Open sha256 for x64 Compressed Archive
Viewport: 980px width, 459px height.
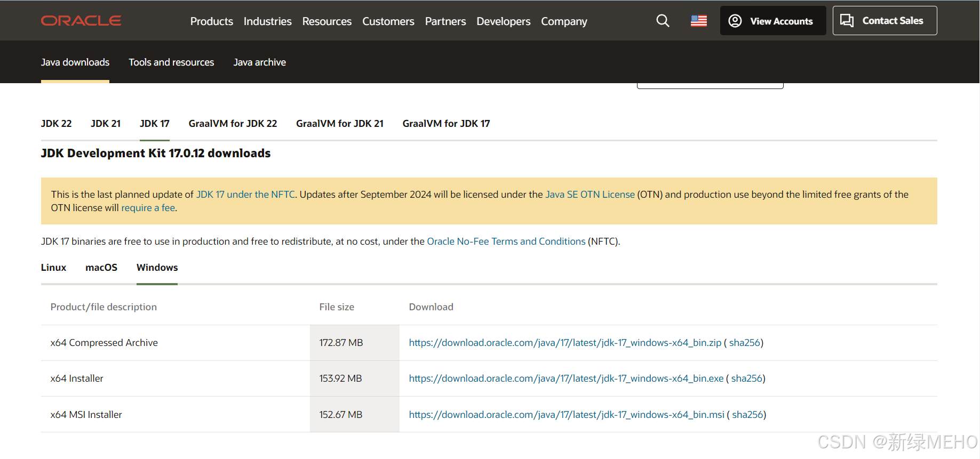pyautogui.click(x=744, y=343)
